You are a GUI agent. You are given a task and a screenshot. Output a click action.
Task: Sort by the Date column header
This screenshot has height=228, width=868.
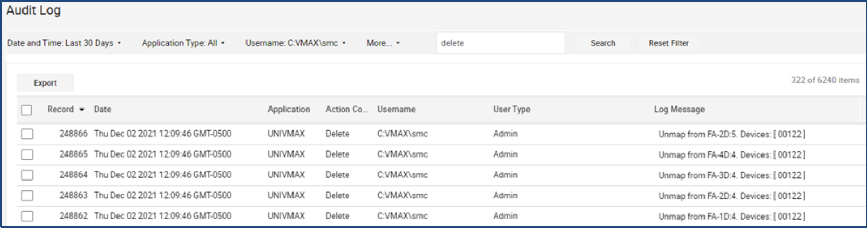pos(102,109)
